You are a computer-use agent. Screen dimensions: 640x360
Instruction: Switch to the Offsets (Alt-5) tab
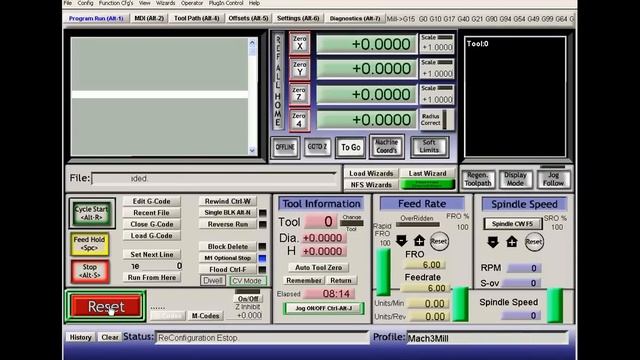(248, 18)
